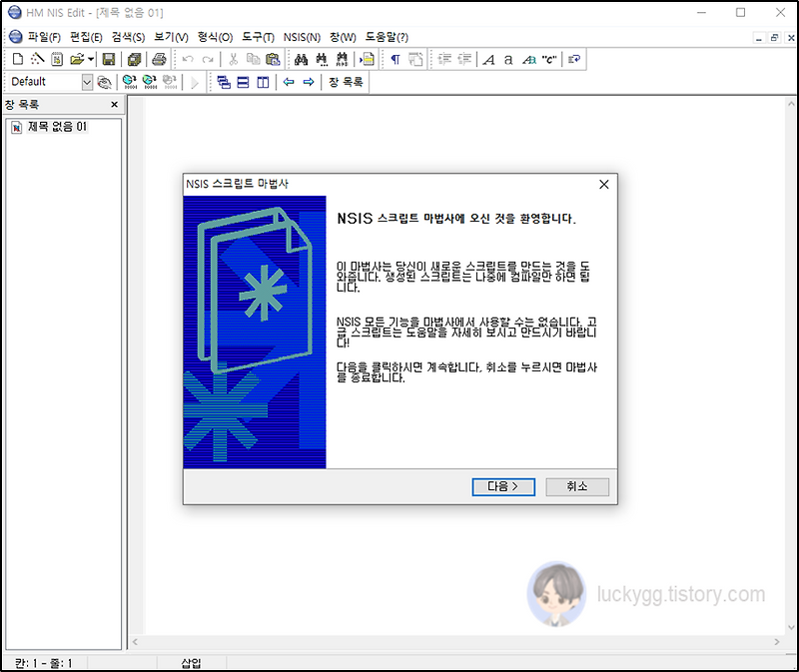Click the Redo arrow icon
The height and width of the screenshot is (672, 799).
208,59
